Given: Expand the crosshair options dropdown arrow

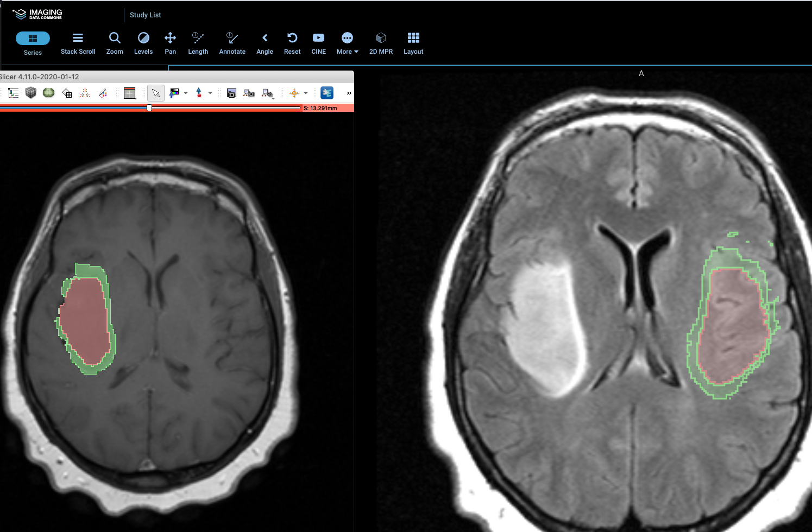Looking at the screenshot, I should [x=306, y=93].
